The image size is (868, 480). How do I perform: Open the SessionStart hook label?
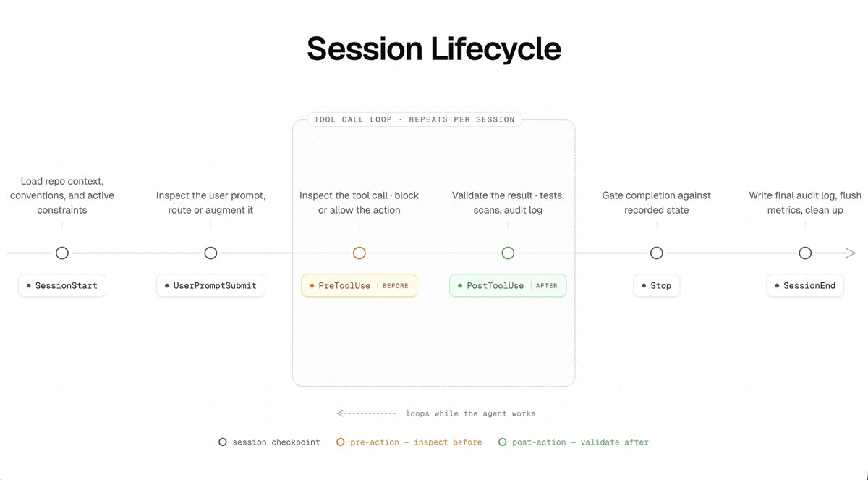click(x=62, y=285)
